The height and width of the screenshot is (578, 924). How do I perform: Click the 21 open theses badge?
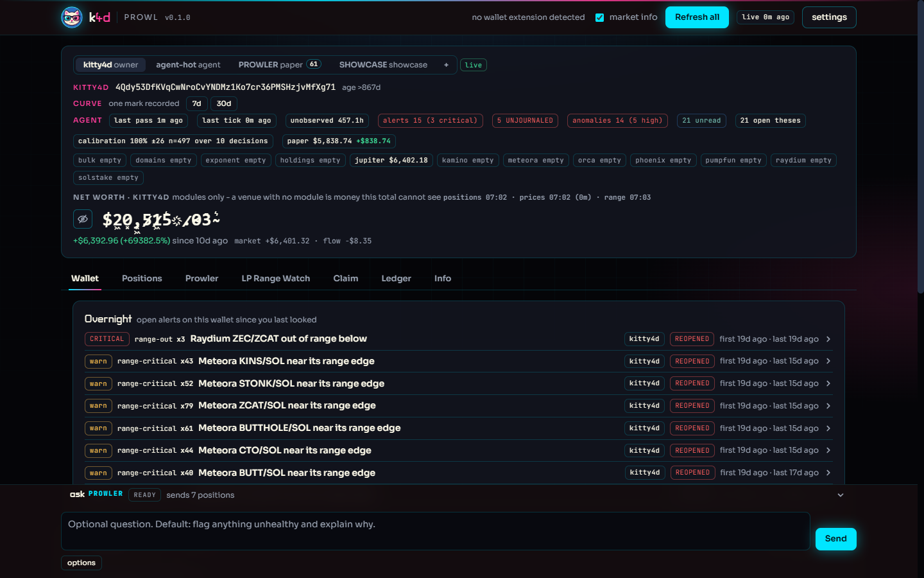[770, 121]
